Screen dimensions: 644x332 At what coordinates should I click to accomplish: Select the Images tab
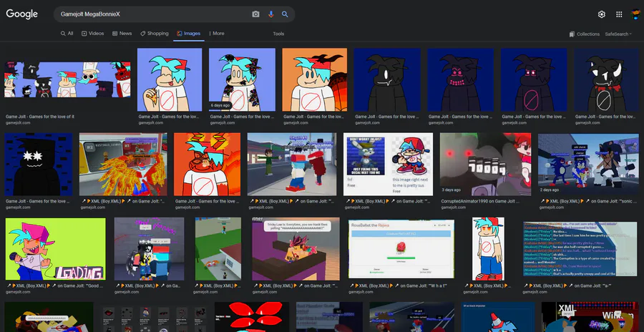pos(189,34)
